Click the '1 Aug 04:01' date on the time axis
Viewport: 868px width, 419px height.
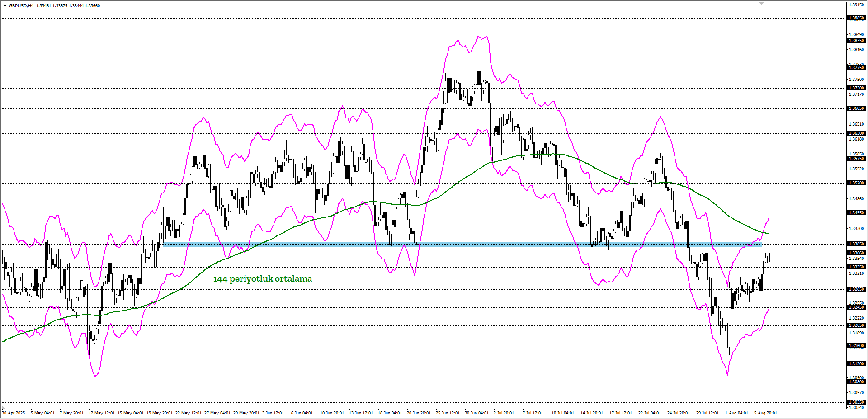coord(736,413)
